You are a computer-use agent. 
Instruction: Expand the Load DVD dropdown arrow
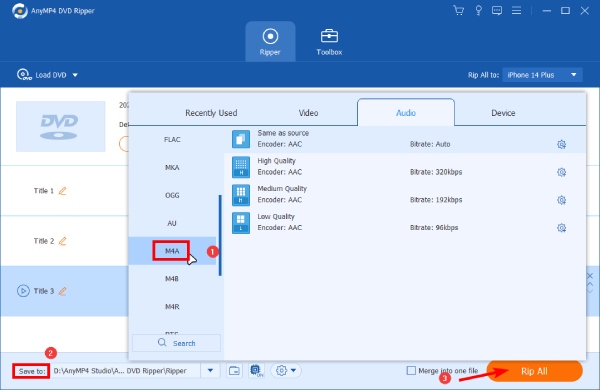pyautogui.click(x=75, y=75)
